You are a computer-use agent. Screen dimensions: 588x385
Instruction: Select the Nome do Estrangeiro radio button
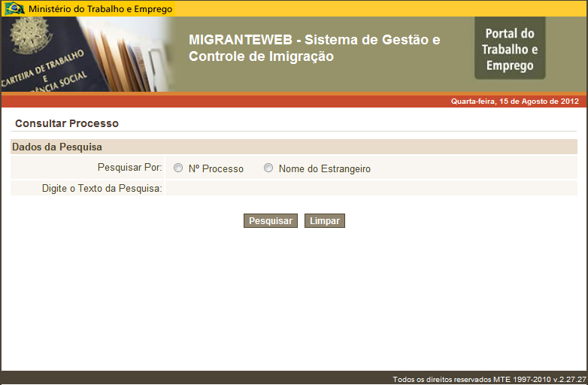(x=268, y=168)
